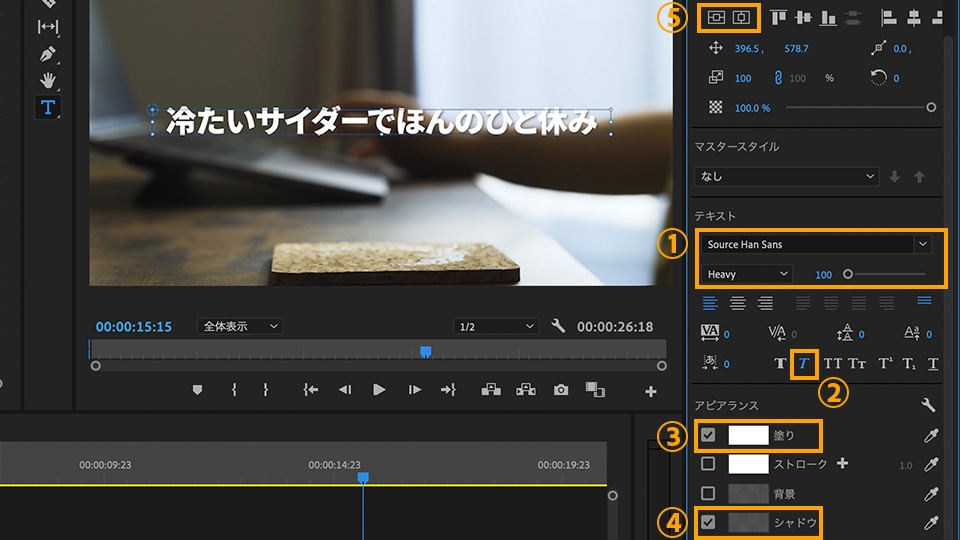Viewport: 960px width, 540px height.
Task: Select the Pen tool
Action: (47, 54)
